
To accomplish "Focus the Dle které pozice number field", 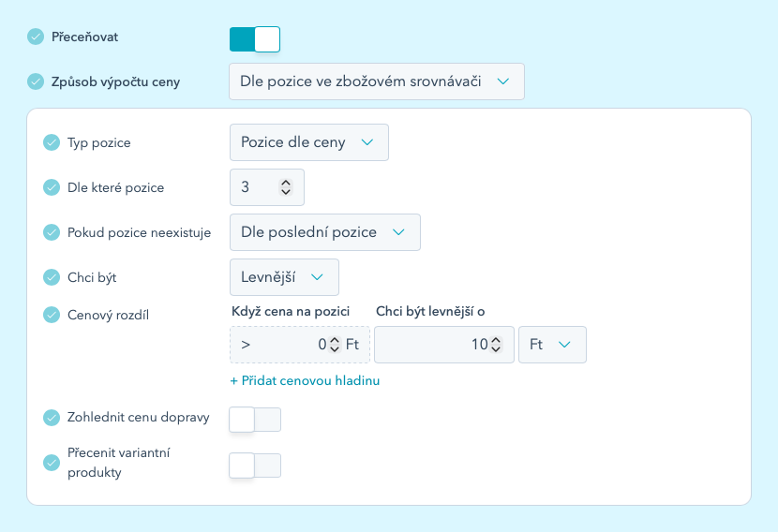I will point(267,187).
